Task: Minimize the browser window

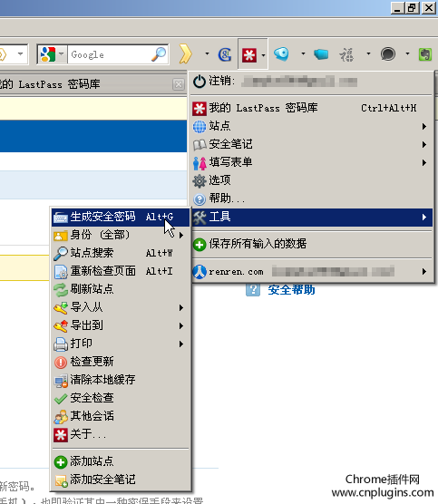Action: point(398,8)
